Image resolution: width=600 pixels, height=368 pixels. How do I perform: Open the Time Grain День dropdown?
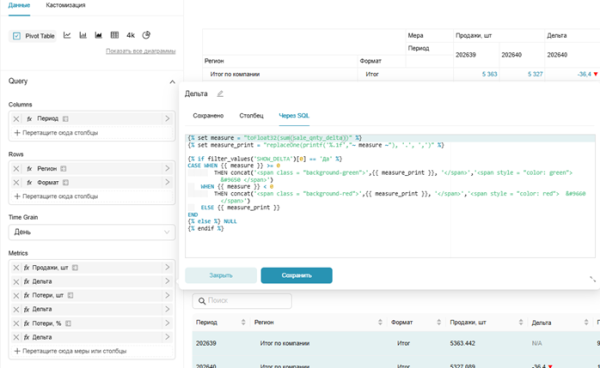point(92,232)
